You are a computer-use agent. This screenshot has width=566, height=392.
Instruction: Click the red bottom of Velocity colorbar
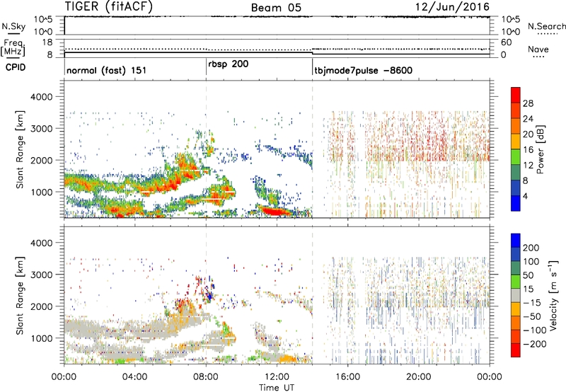click(x=516, y=350)
